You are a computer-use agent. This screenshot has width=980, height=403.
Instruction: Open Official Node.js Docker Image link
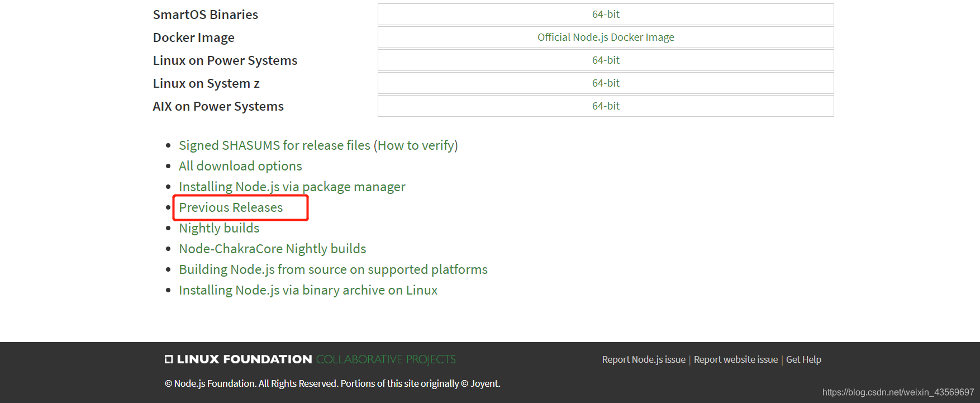click(x=606, y=37)
